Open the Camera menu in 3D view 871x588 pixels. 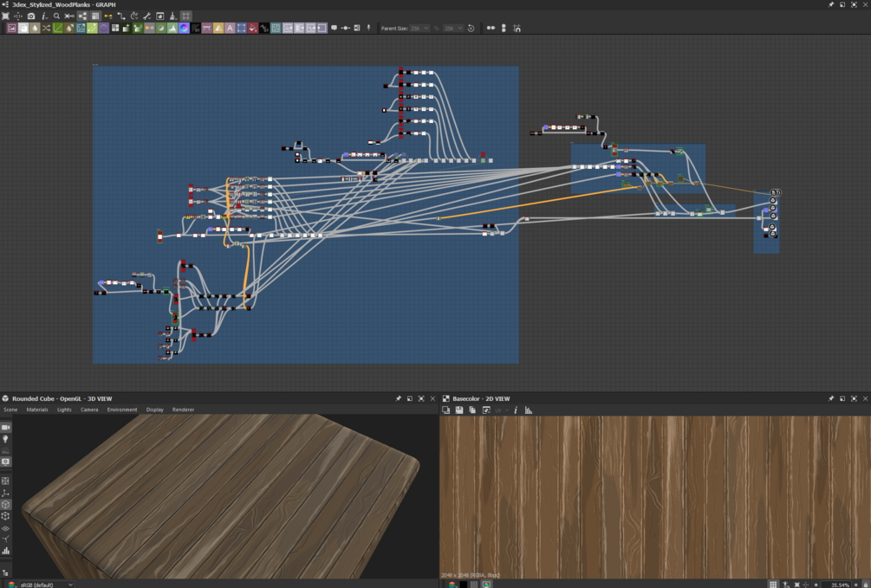(x=89, y=410)
